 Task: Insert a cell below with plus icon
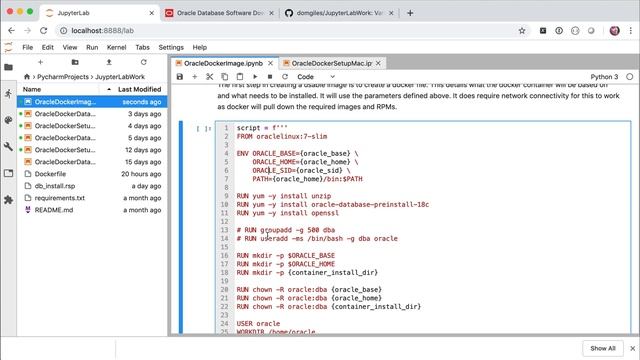195,77
